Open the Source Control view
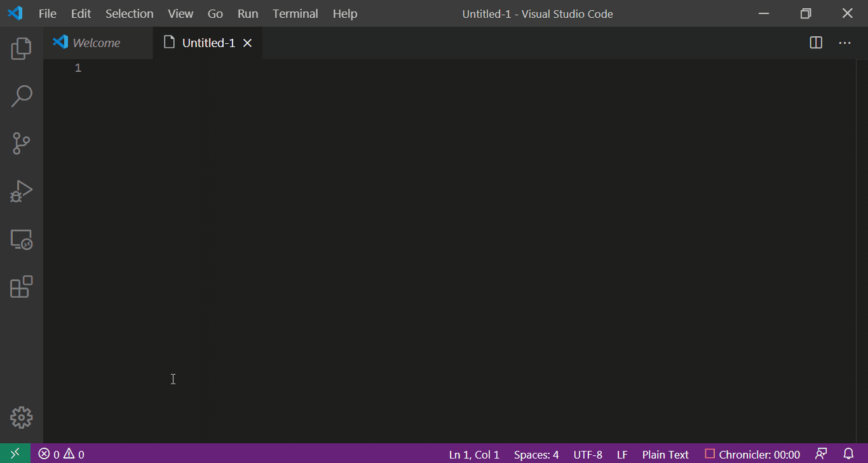Viewport: 868px width, 463px height. (x=22, y=144)
